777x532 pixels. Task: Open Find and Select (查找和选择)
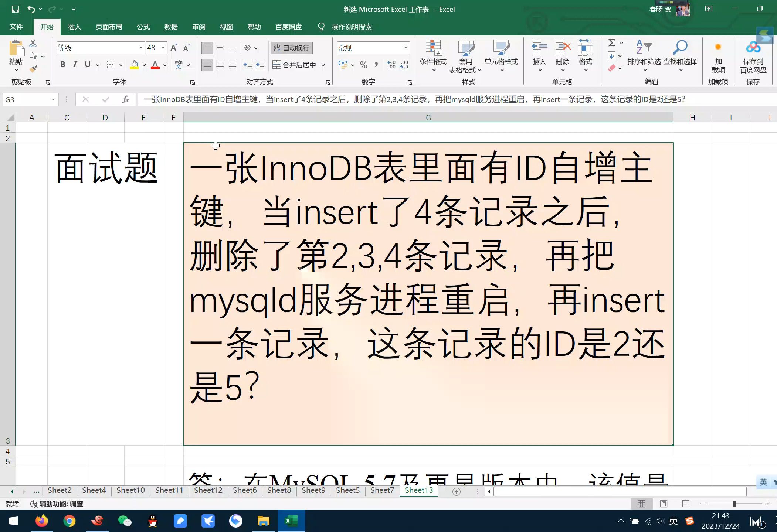pos(680,55)
